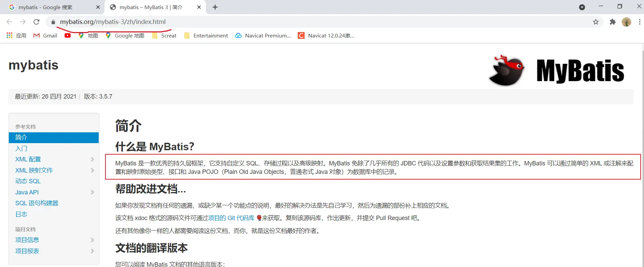The width and height of the screenshot is (644, 267).
Task: Click the MyBatis bird logo
Action: pos(506,70)
